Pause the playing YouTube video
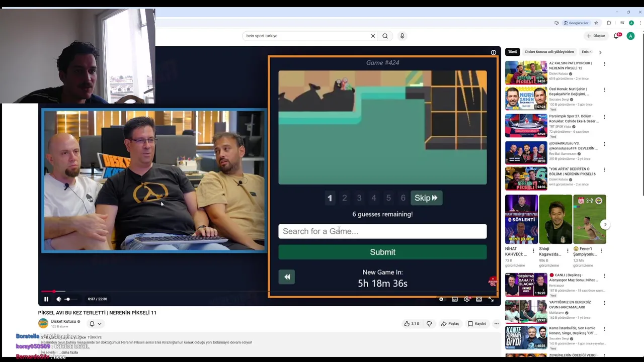 46,299
